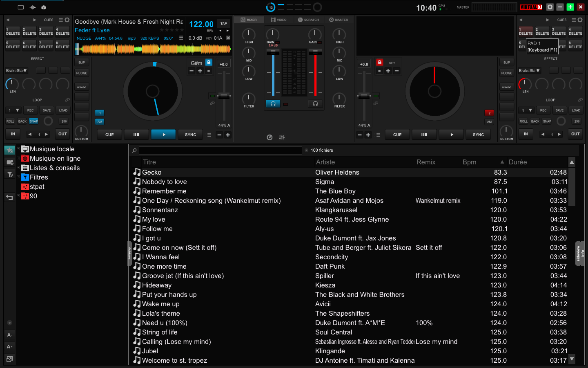Open left deck cues list menu icon
Screen dimensions: 588x368
click(61, 20)
